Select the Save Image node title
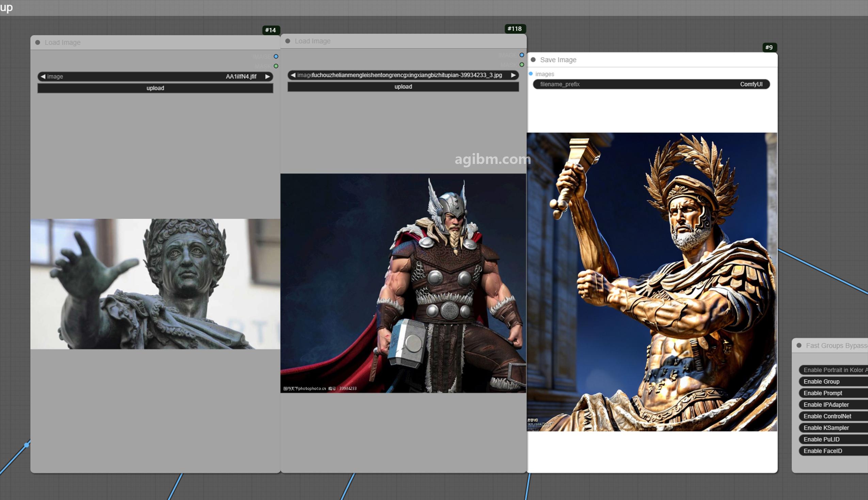Viewport: 868px width, 500px height. tap(558, 60)
